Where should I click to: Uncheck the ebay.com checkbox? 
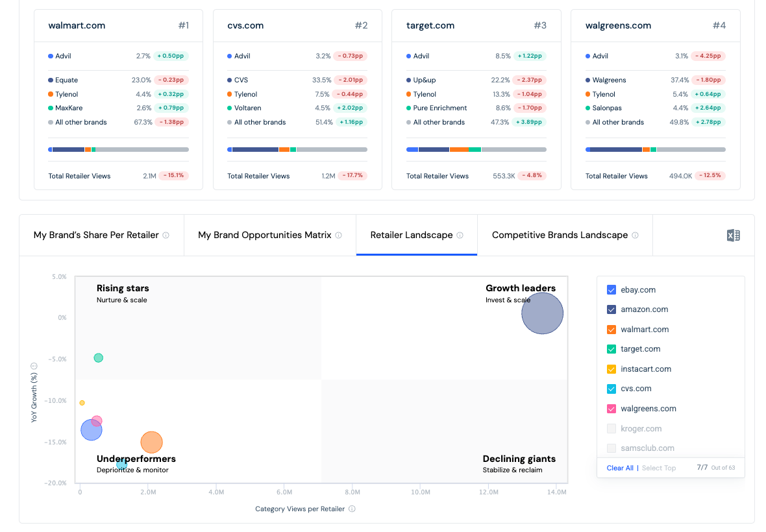[x=611, y=289]
